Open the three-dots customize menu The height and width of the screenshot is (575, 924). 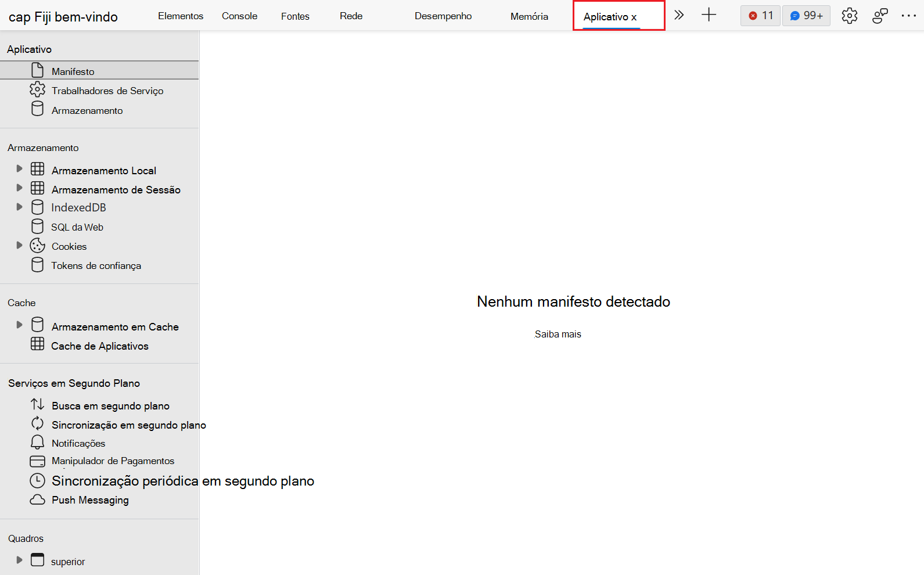[909, 16]
